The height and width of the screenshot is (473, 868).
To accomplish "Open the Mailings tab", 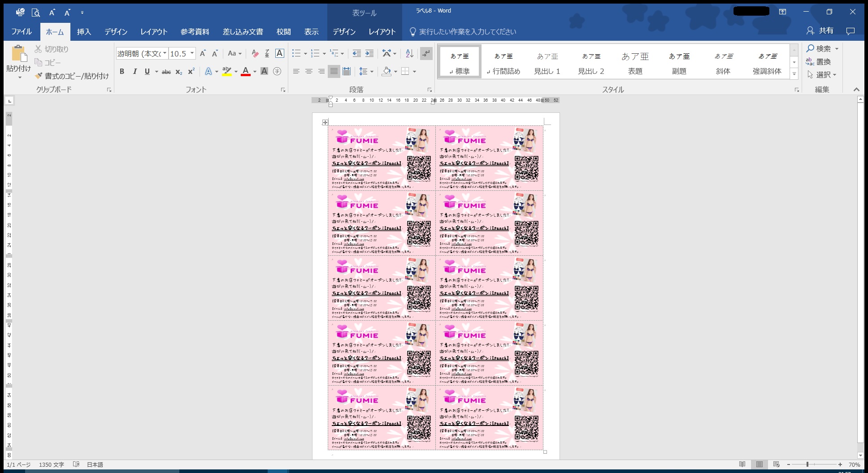I will coord(243,31).
